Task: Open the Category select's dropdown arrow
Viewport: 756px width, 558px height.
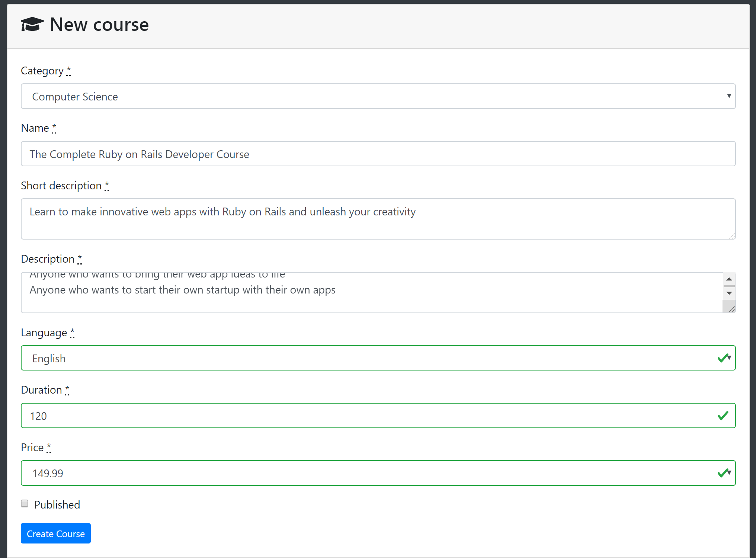Action: (x=728, y=96)
